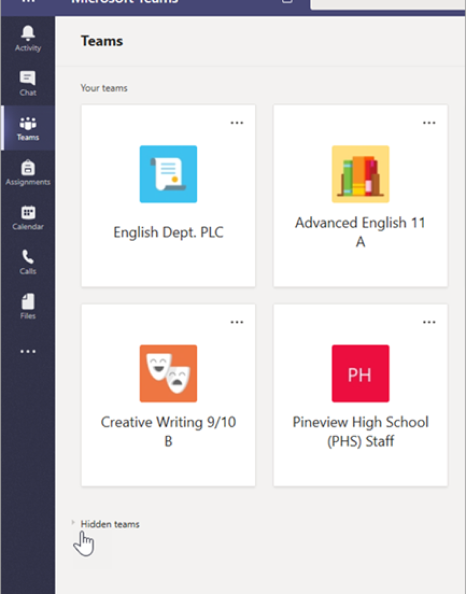Open the Creative Writing 9/10 B team
Image resolution: width=466 pixels, height=594 pixels.
click(168, 431)
